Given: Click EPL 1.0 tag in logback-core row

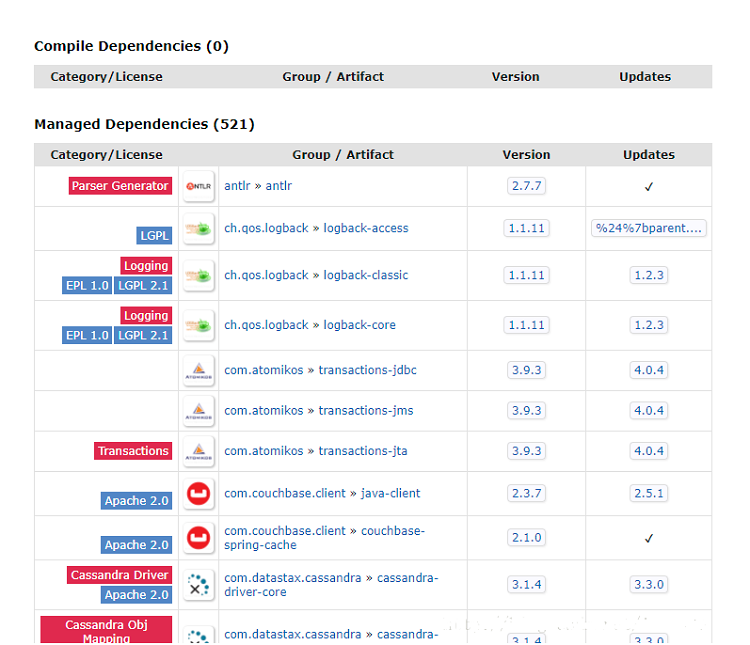Looking at the screenshot, I should tap(87, 335).
